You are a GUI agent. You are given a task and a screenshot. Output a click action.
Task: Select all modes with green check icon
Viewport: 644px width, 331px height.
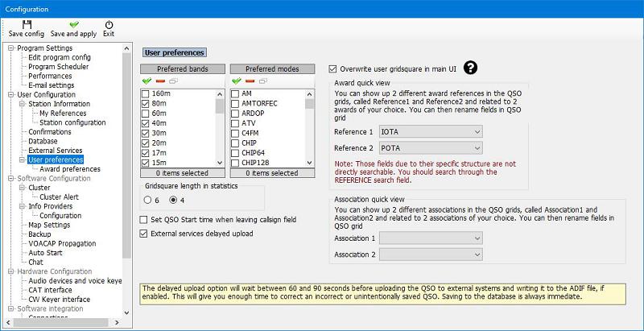[237, 81]
